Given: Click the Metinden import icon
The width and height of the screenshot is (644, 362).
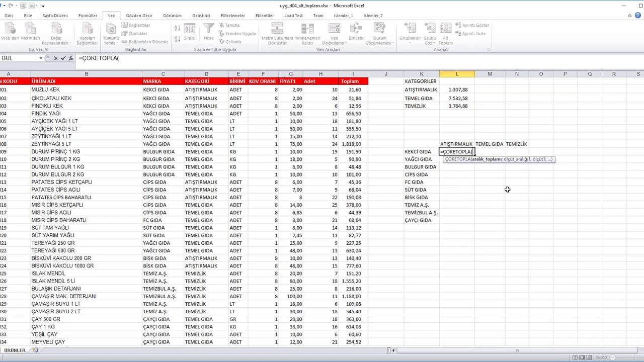Looking at the screenshot, I should click(30, 32).
